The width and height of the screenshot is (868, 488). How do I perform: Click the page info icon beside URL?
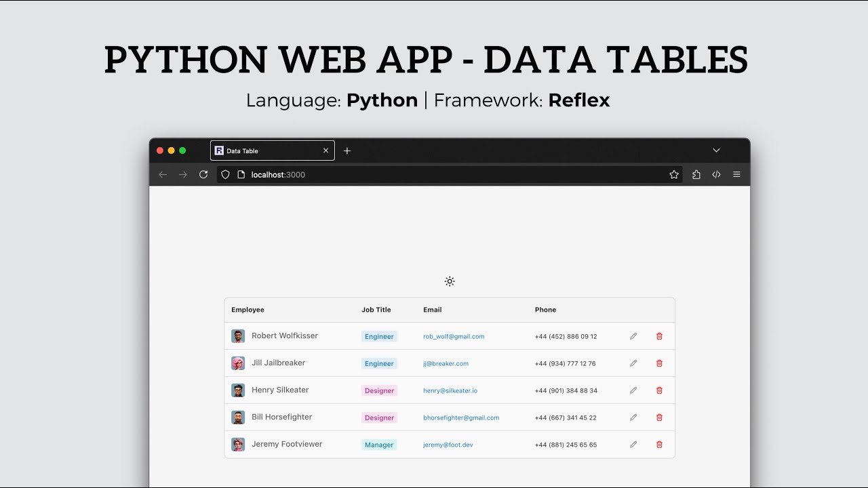(x=241, y=175)
